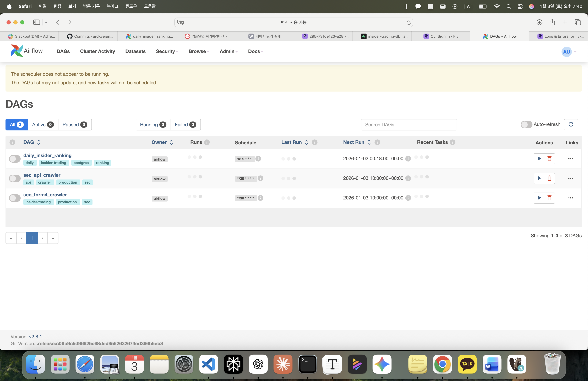Open more links for sec_form4_crawler
Screen dimensions: 588x381
pyautogui.click(x=570, y=198)
